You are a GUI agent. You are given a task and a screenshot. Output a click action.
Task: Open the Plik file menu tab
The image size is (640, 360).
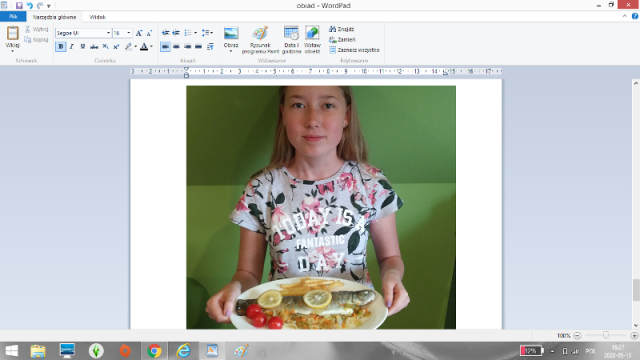point(13,17)
